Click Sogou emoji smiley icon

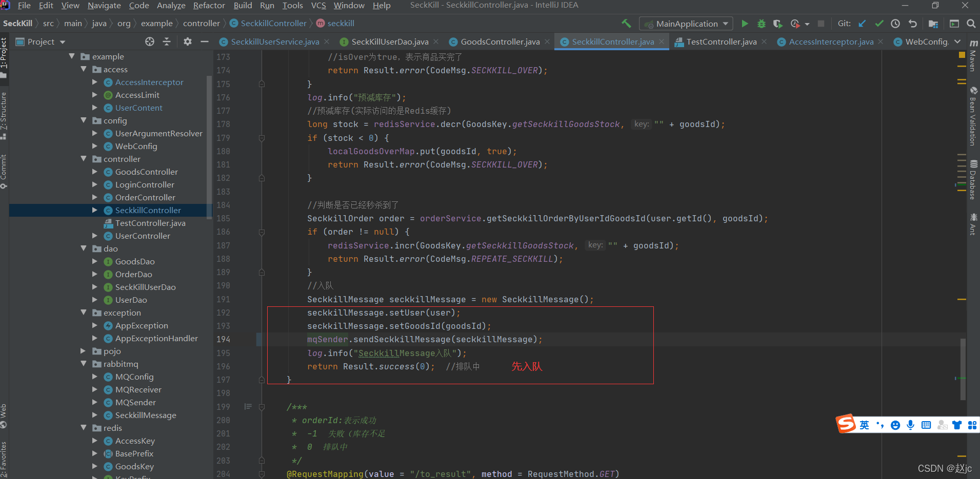pos(895,425)
